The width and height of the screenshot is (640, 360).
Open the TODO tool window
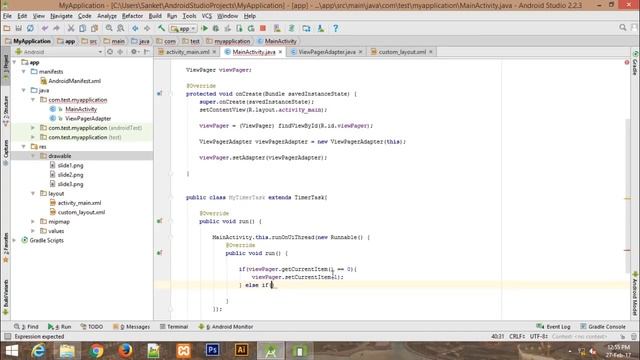pos(91,327)
